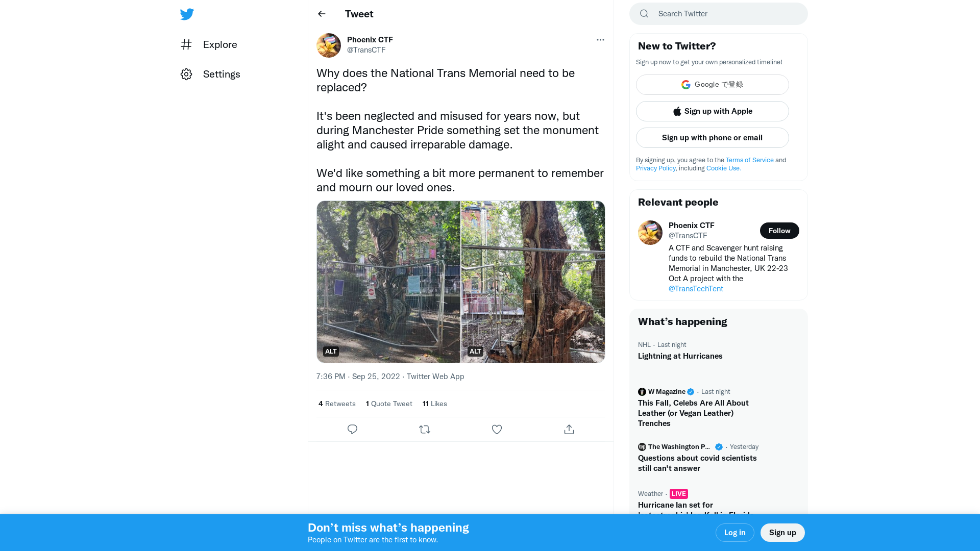This screenshot has width=980, height=551.
Task: Open Settings from the sidebar
Action: (x=221, y=74)
